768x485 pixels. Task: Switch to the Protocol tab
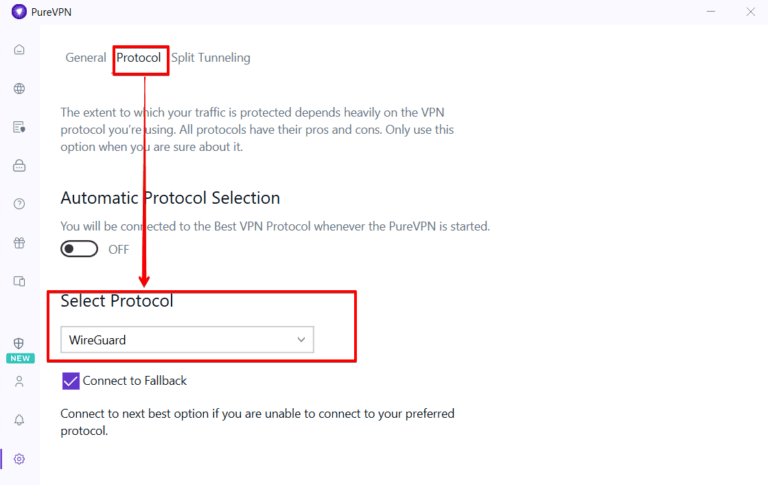coord(139,58)
